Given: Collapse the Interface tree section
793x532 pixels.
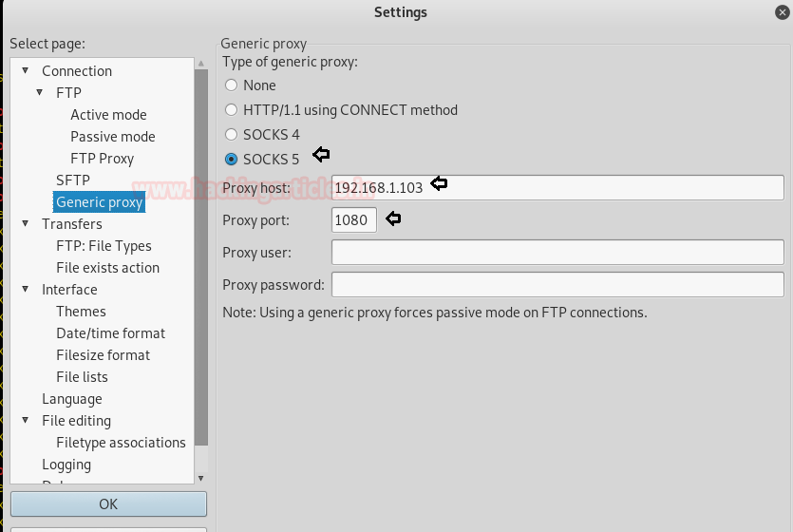Looking at the screenshot, I should pos(26,290).
